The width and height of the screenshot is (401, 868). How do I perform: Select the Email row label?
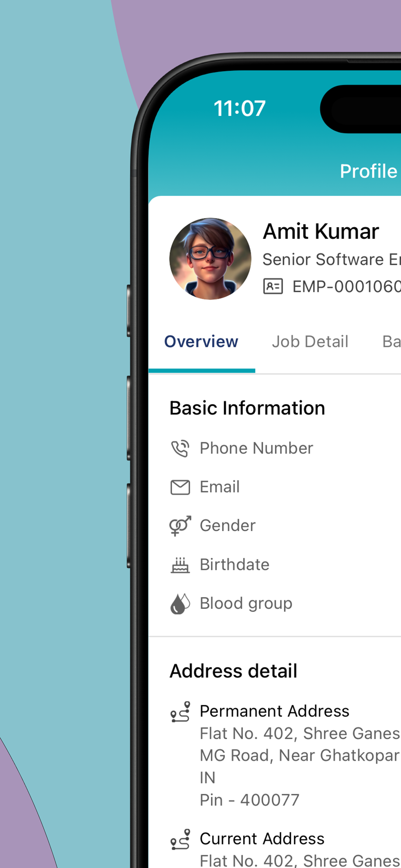(x=220, y=487)
